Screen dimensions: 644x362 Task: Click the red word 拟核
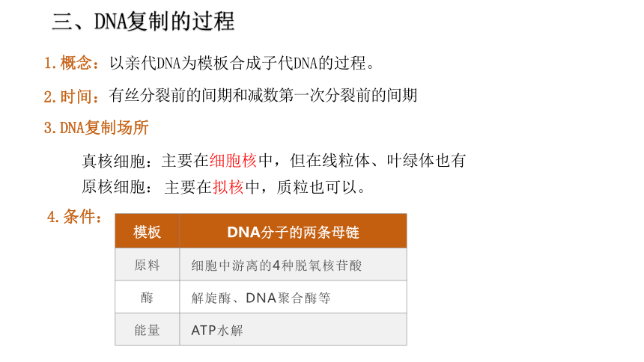click(228, 187)
